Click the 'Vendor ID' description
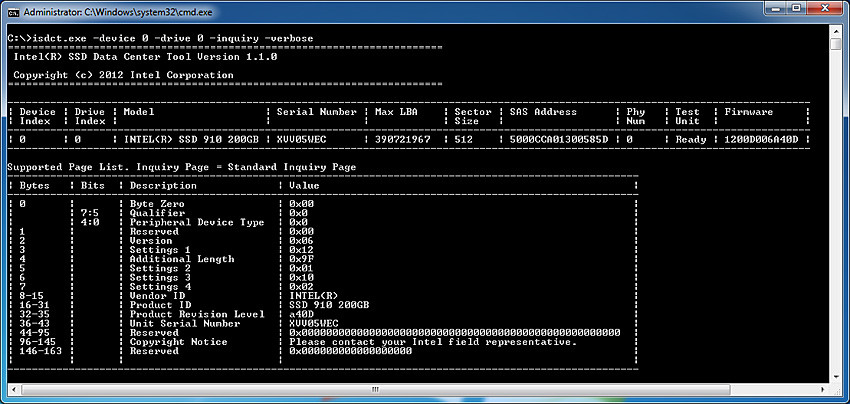This screenshot has width=850, height=404. click(157, 296)
